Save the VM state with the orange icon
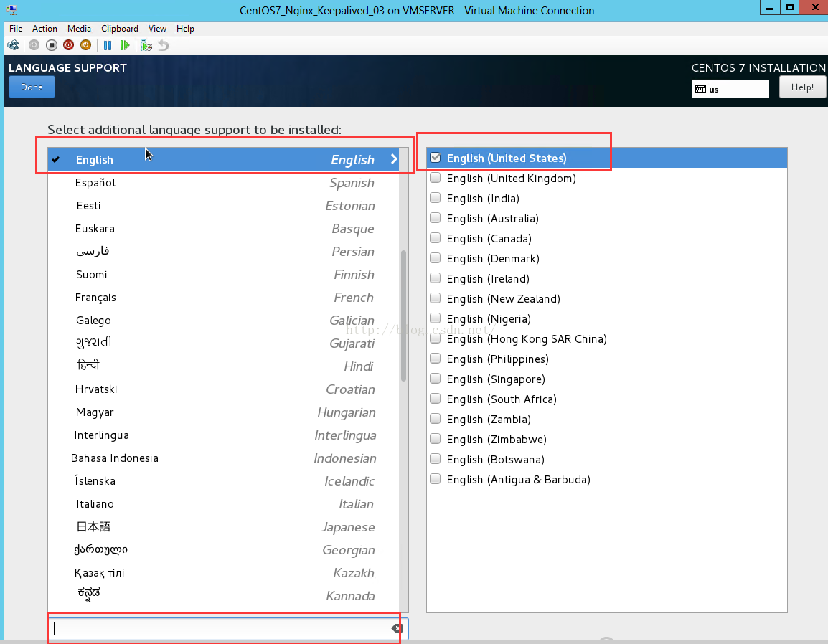Image resolution: width=828 pixels, height=644 pixels. [85, 45]
